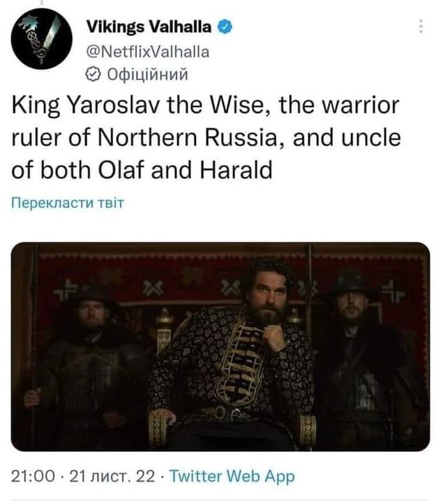Click the blue verified badge
Image resolution: width=441 pixels, height=504 pixels.
click(x=224, y=28)
